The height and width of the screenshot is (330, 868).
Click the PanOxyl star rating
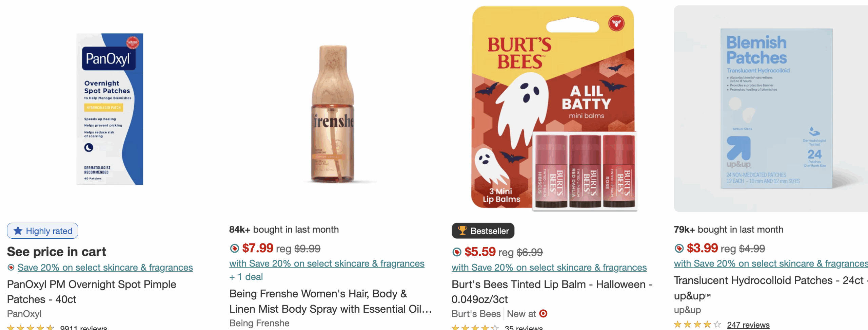(x=31, y=327)
